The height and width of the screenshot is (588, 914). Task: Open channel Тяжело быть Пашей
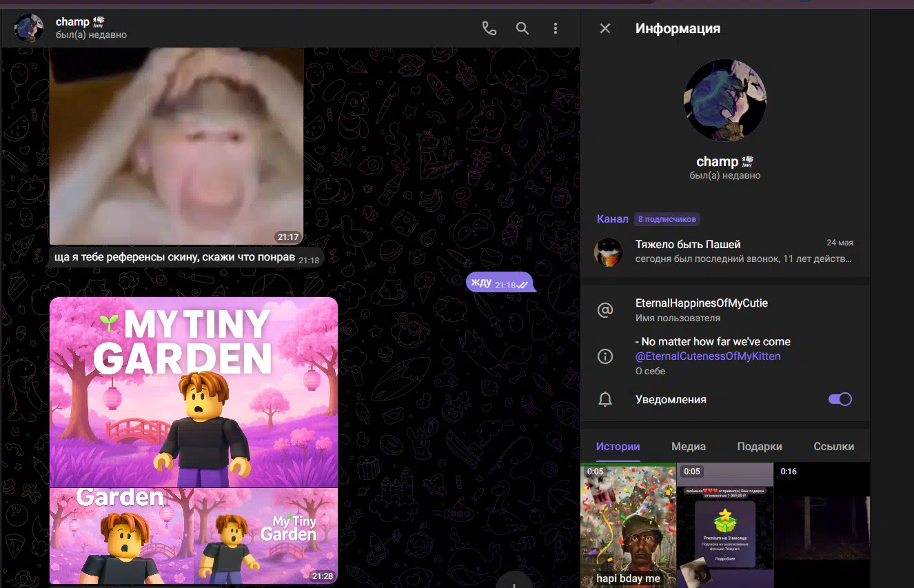pyautogui.click(x=725, y=252)
